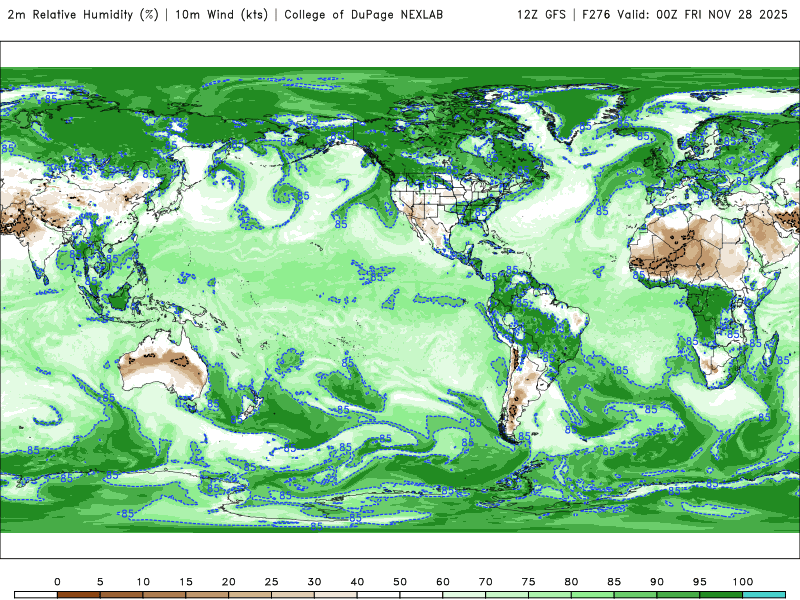Click the 'College of DuPage NEXLAB' label
This screenshot has height=600, width=800.
(364, 15)
